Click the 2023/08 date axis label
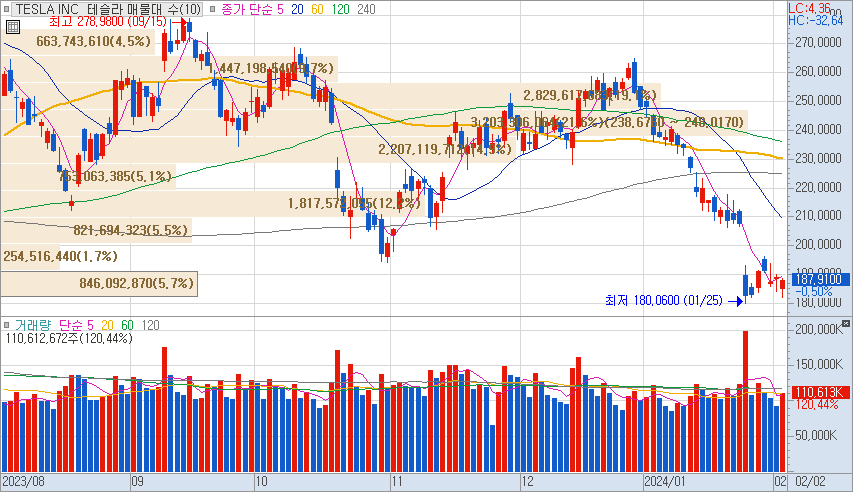 (23, 482)
